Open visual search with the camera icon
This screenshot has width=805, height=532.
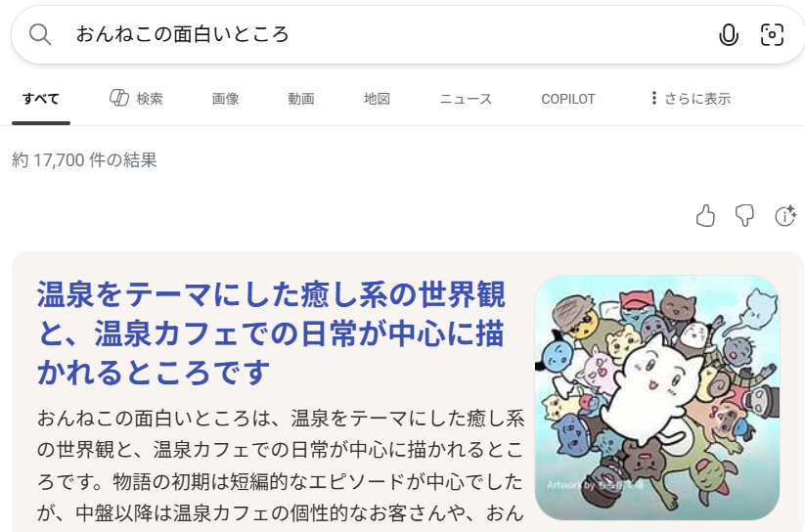coord(772,35)
